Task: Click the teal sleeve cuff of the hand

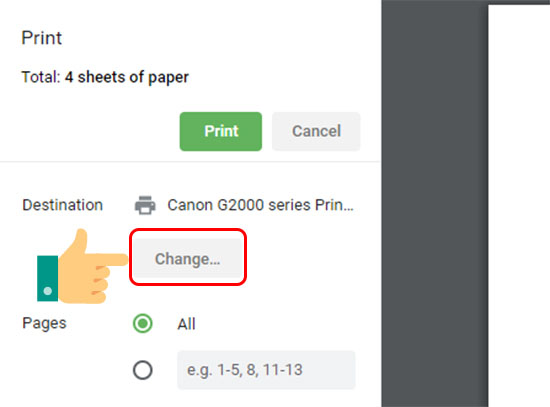Action: click(47, 278)
